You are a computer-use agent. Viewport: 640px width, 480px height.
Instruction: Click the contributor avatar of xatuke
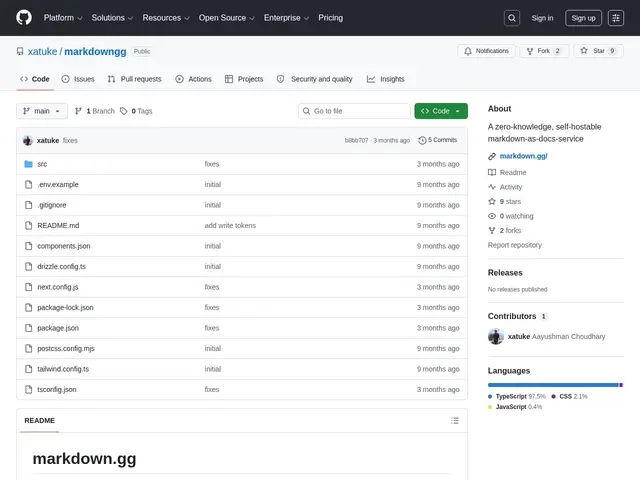496,337
